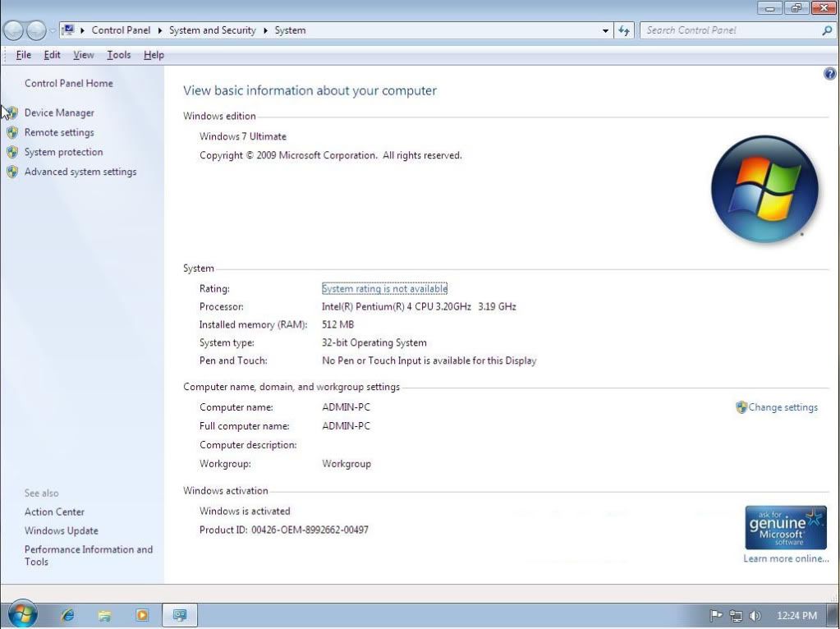This screenshot has height=629, width=840.
Task: Go to Control Panel Home
Action: (69, 83)
